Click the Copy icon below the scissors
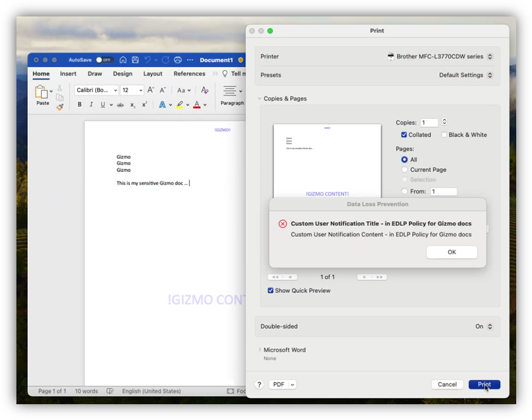 60,98
